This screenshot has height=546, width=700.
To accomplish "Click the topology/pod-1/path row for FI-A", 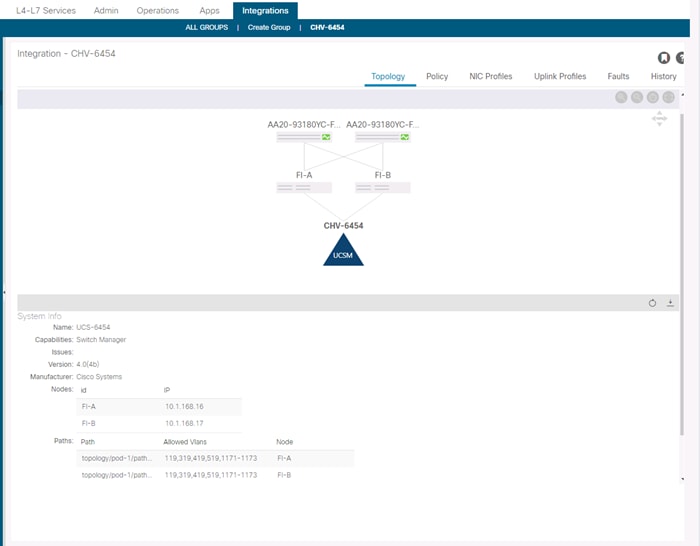I will [x=215, y=458].
